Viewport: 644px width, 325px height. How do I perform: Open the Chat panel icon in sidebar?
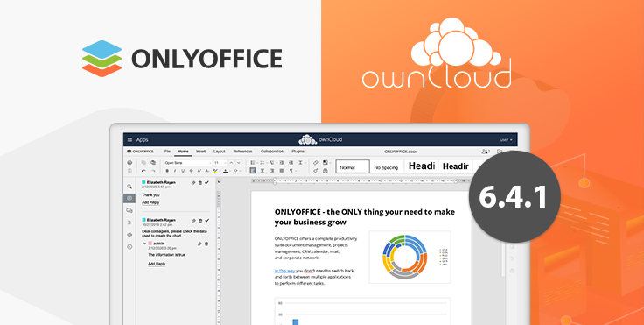point(129,210)
